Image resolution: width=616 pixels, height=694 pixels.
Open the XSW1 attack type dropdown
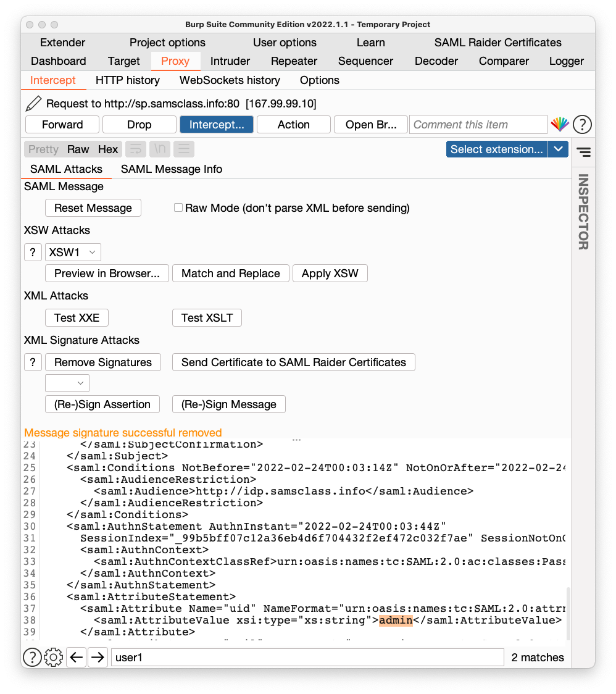point(73,253)
